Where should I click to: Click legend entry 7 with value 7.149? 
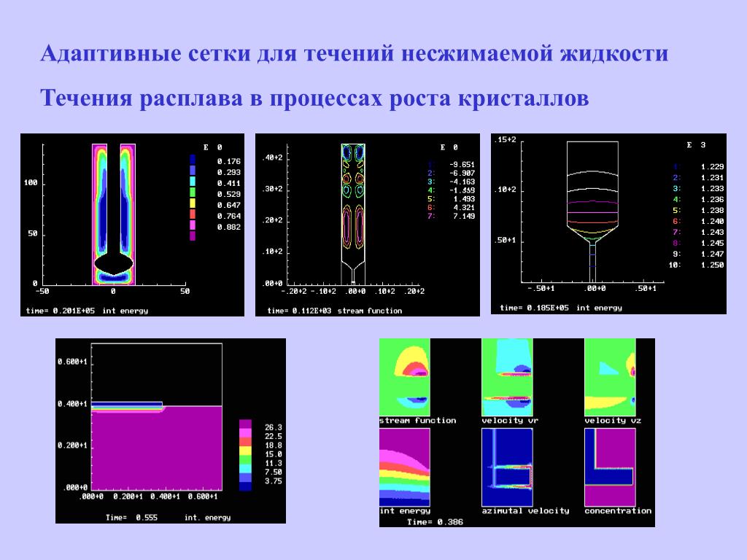pos(452,217)
